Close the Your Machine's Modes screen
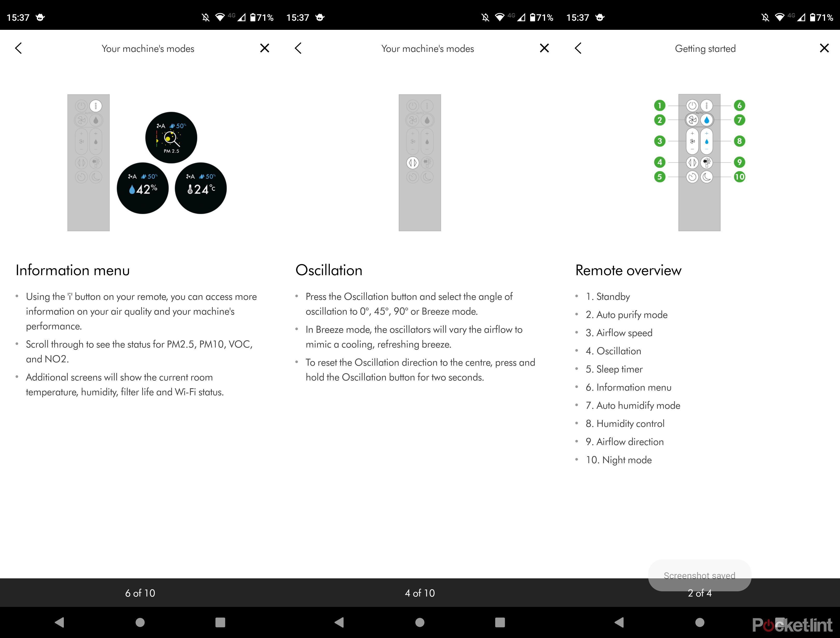 265,47
